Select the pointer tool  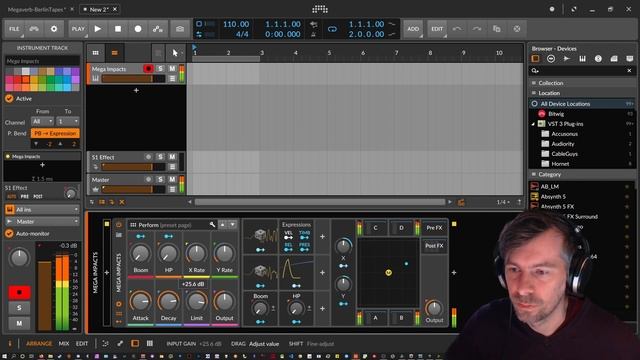pyautogui.click(x=175, y=53)
